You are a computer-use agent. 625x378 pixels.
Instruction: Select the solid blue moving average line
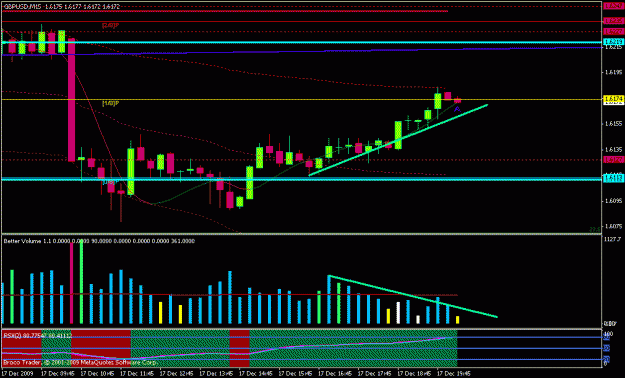(x=302, y=51)
